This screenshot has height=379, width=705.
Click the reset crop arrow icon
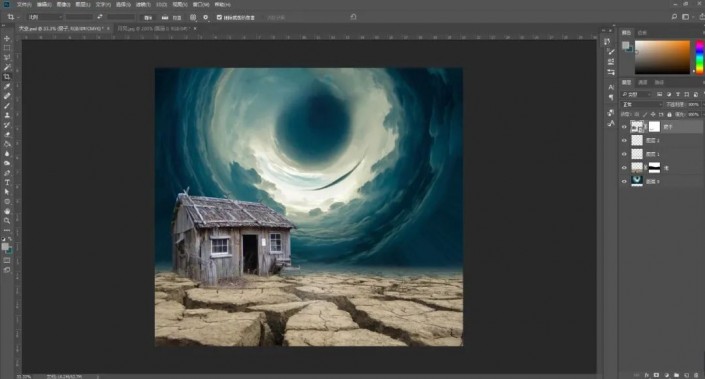coord(353,17)
